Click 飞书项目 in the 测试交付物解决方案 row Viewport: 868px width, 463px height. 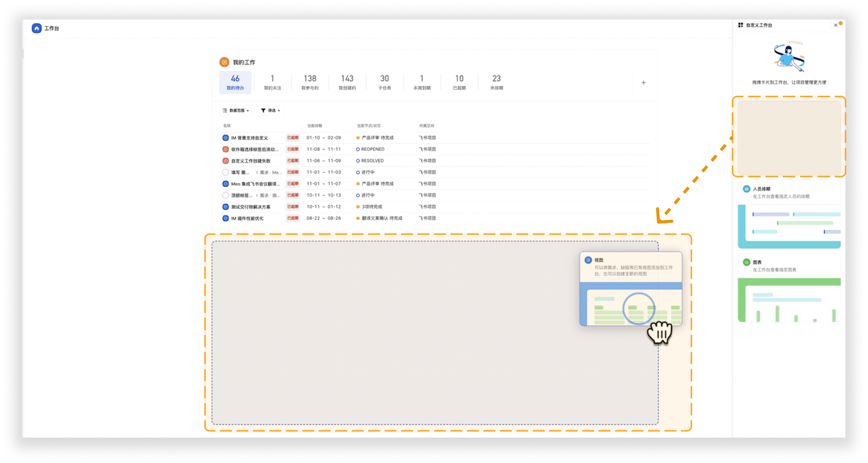[427, 207]
